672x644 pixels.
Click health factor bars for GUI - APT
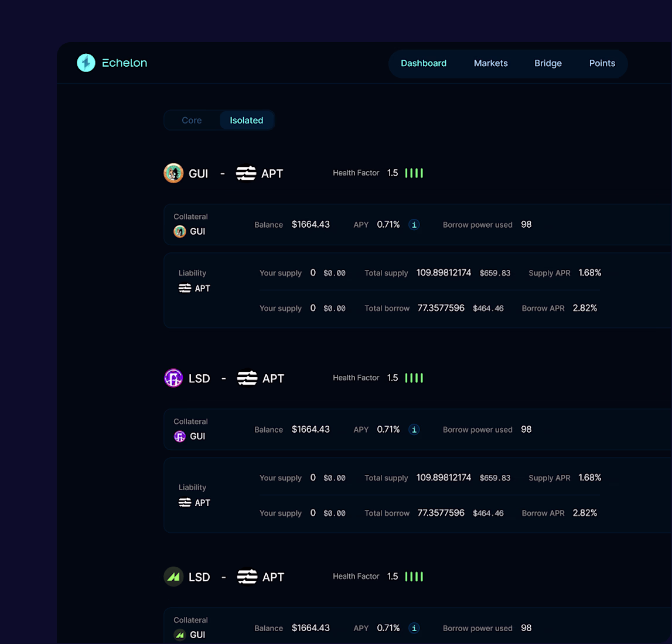(414, 173)
